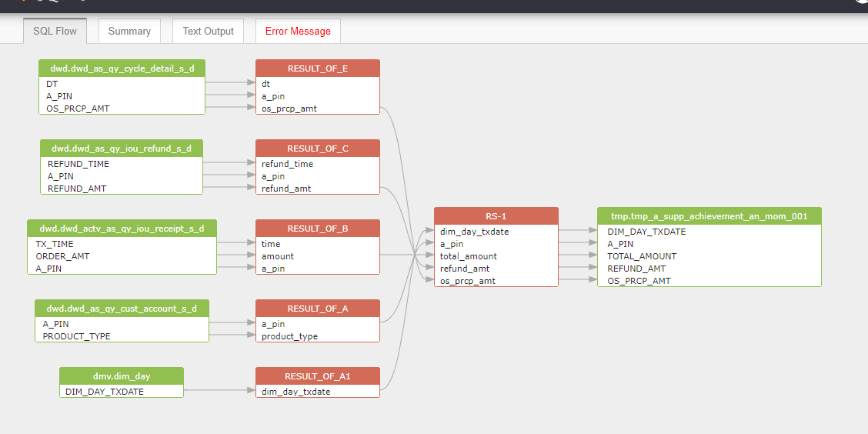Select the dmv.dim_day table header

[x=122, y=376]
